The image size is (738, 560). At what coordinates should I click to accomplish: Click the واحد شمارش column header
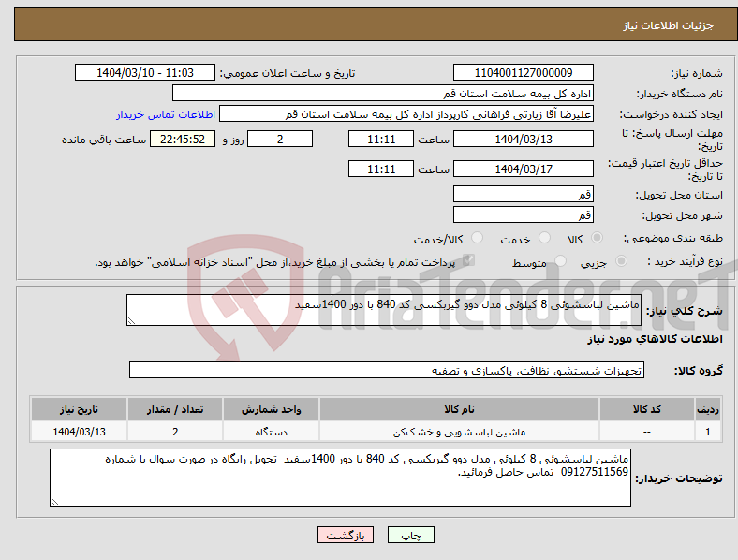tap(271, 409)
